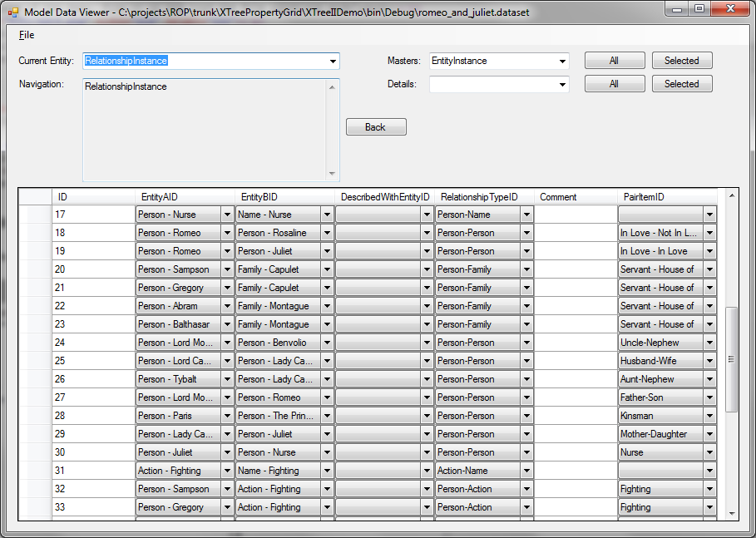756x538 pixels.
Task: Click the EntityBID column header
Action: (x=285, y=197)
